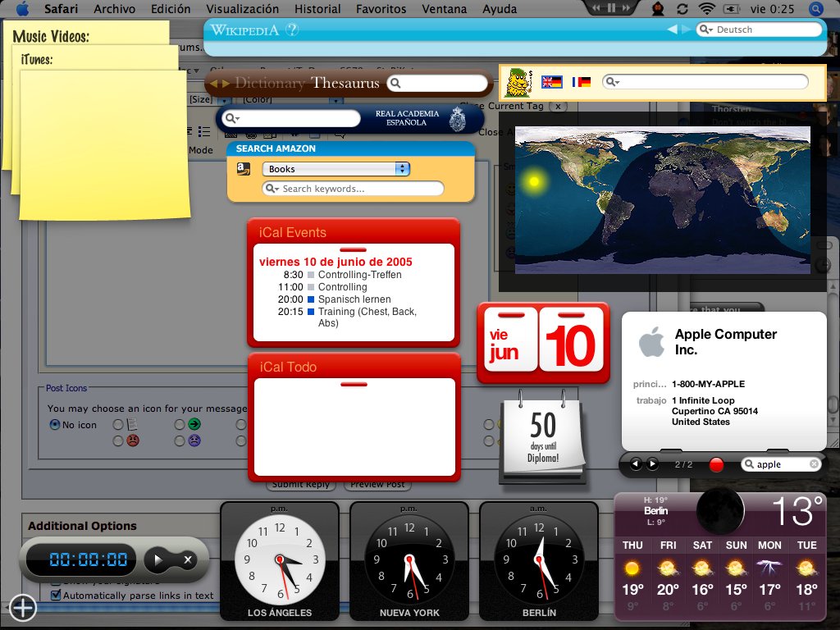The height and width of the screenshot is (630, 840).
Task: Select the 'No icon' radio button
Action: (x=55, y=425)
